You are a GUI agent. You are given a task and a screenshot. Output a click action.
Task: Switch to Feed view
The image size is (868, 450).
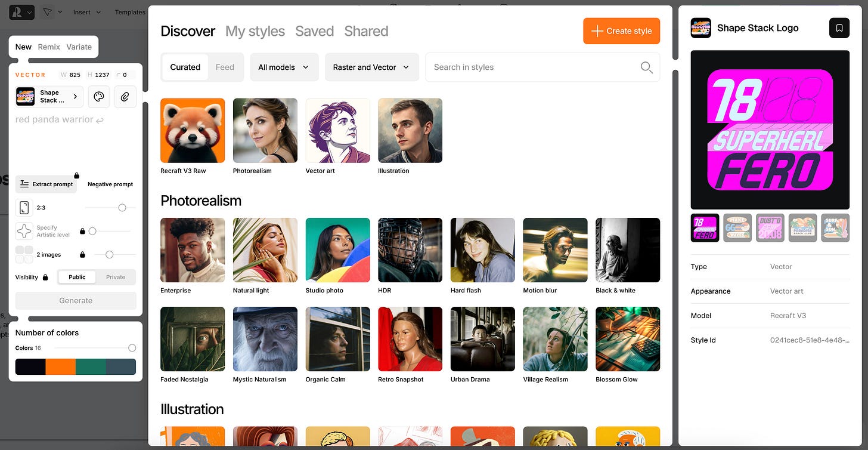coord(225,67)
